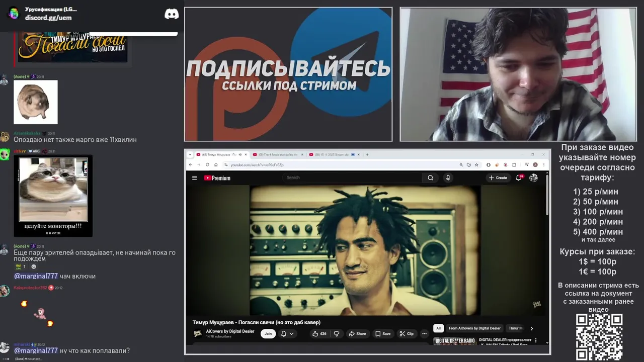644x362 pixels.
Task: Dislike the video with thumbs down
Action: coord(337,333)
